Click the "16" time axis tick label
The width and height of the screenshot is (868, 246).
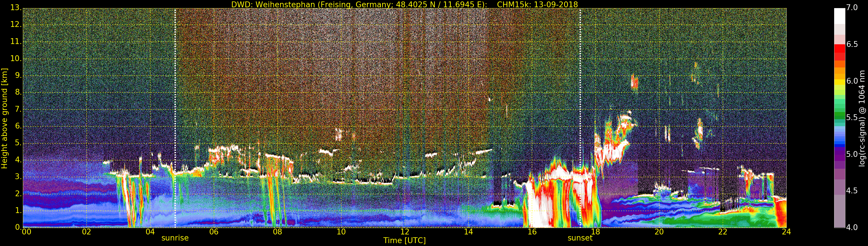[532, 232]
